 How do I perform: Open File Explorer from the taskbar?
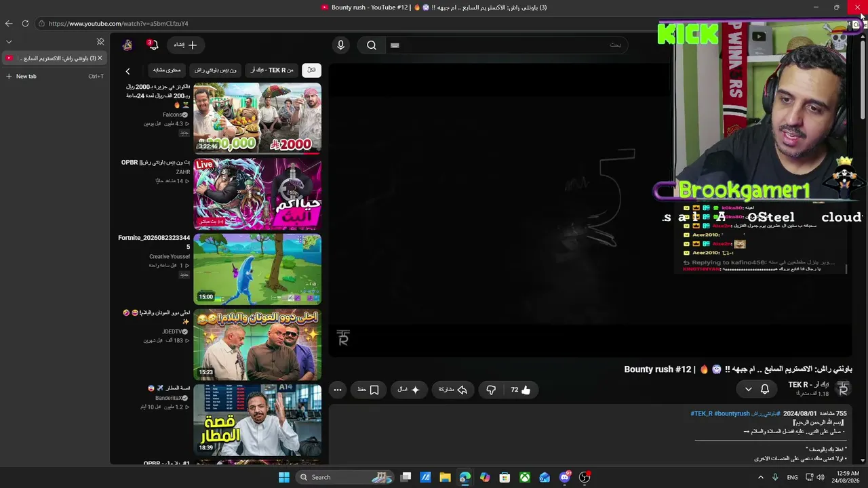tap(445, 477)
